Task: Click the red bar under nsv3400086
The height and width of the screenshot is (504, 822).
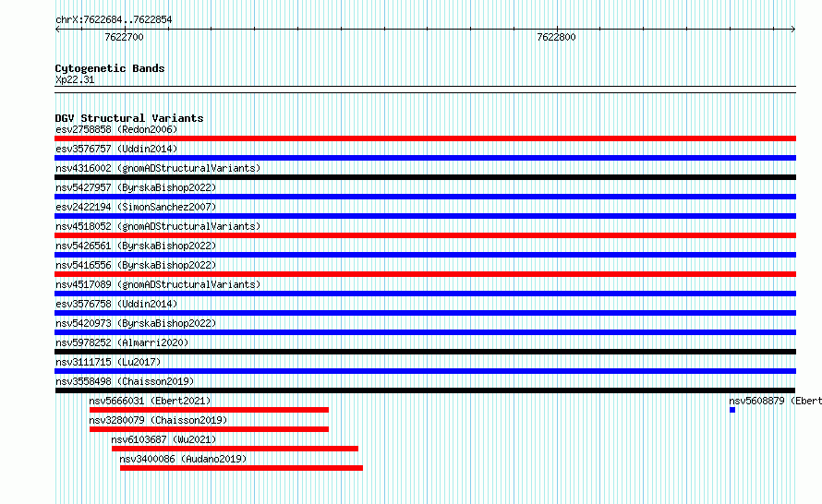Action: pyautogui.click(x=241, y=468)
